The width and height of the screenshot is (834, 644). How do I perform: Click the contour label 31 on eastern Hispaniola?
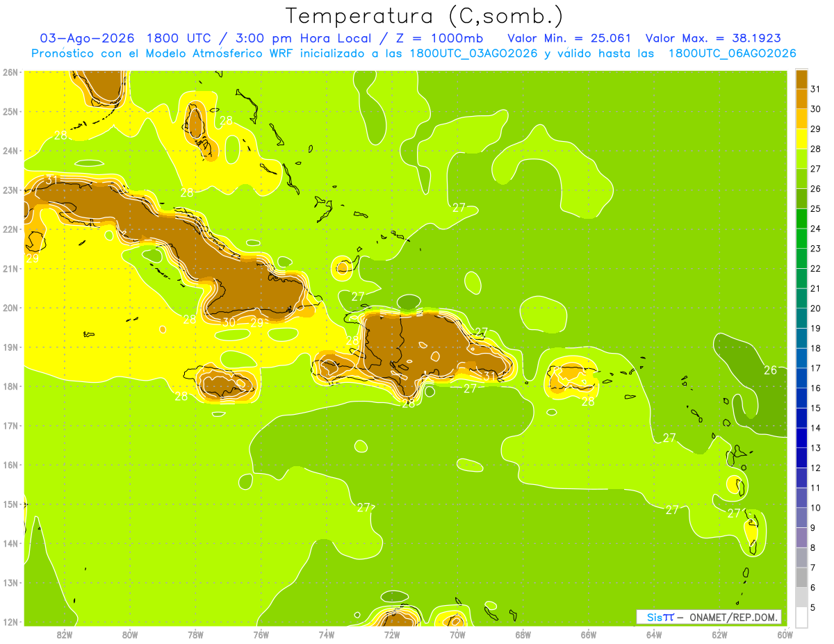point(490,376)
